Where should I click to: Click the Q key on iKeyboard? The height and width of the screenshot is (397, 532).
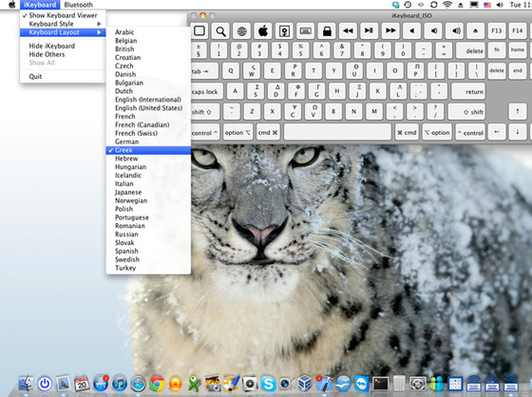(x=231, y=71)
